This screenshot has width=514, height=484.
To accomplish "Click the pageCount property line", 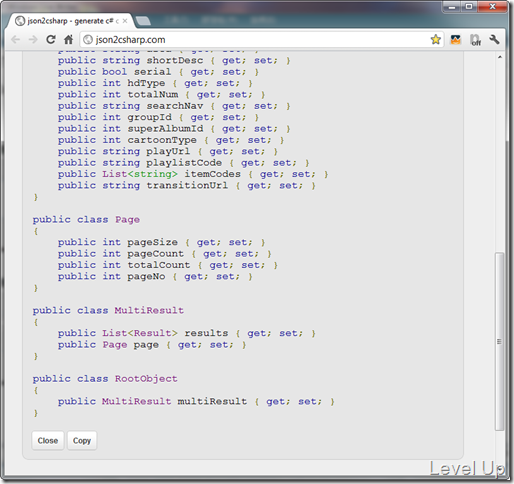I will point(165,254).
